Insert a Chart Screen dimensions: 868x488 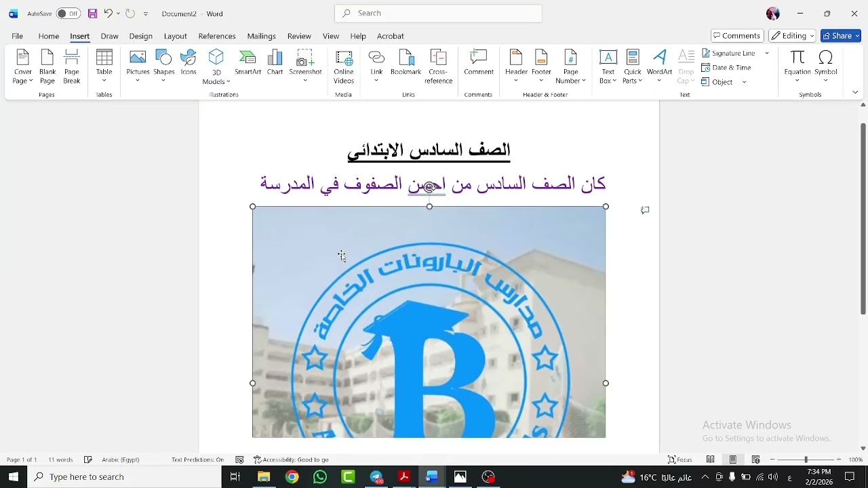tap(275, 62)
